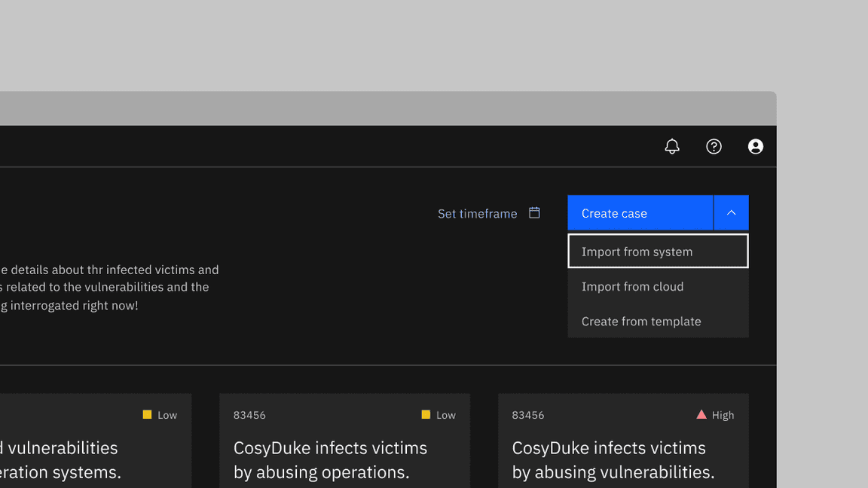Open the leftmost partially visible case card title
This screenshot has width=868, height=488.
60,459
